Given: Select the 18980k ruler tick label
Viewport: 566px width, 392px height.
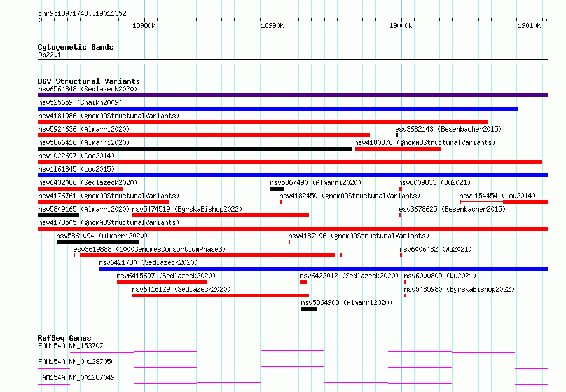Looking at the screenshot, I should coord(144,25).
